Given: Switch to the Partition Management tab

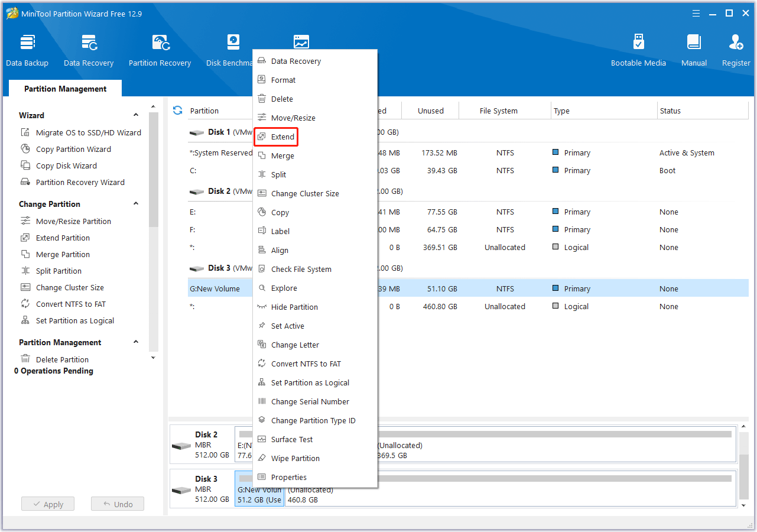Looking at the screenshot, I should pos(65,89).
